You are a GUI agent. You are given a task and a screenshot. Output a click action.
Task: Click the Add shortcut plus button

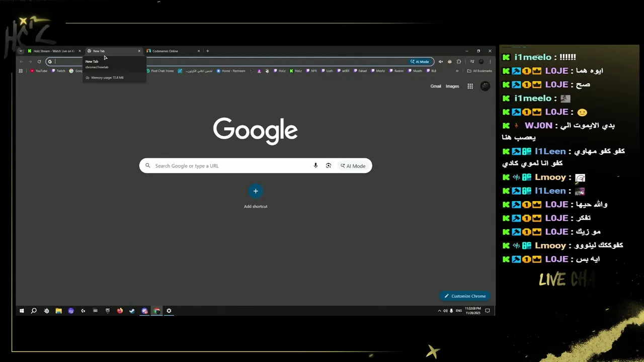[x=256, y=191]
